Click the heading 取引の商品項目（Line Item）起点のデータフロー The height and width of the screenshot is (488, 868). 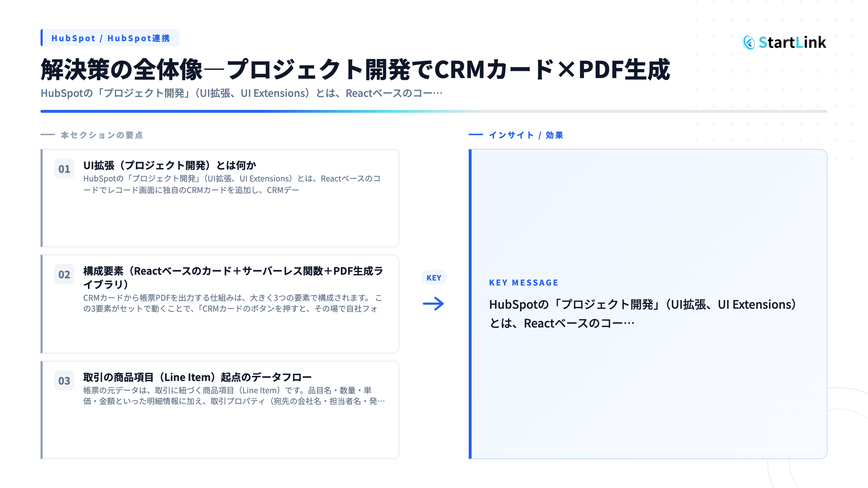(x=197, y=377)
